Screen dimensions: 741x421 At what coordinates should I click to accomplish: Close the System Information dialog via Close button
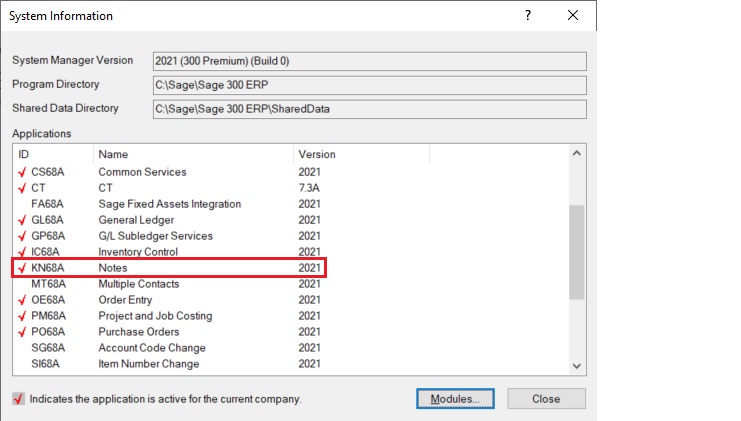point(546,399)
